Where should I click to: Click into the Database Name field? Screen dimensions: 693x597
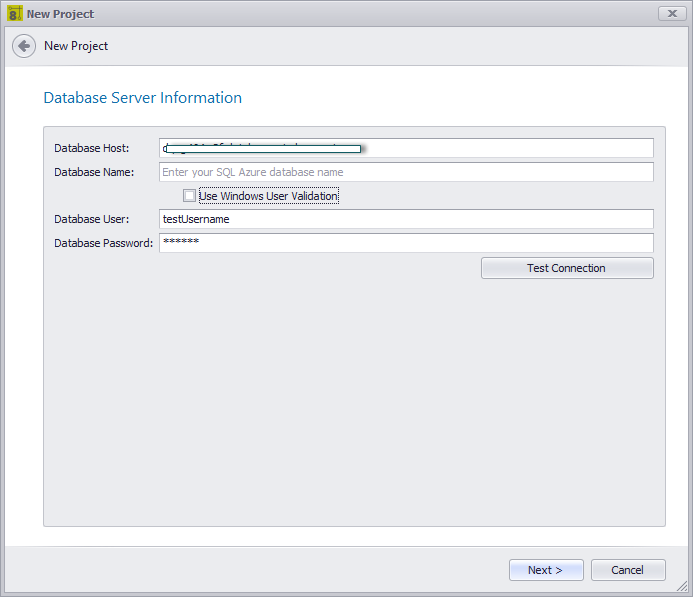[x=406, y=172]
